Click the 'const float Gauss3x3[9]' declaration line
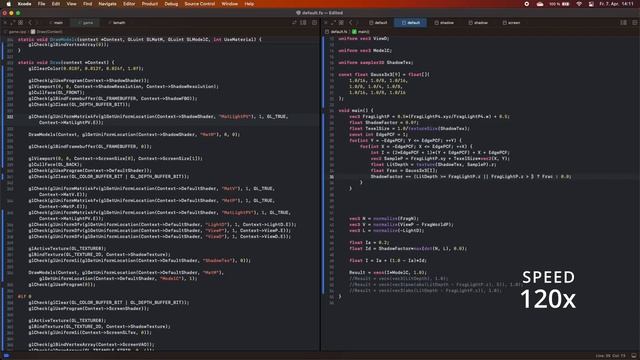The height and width of the screenshot is (360, 640). (x=384, y=75)
